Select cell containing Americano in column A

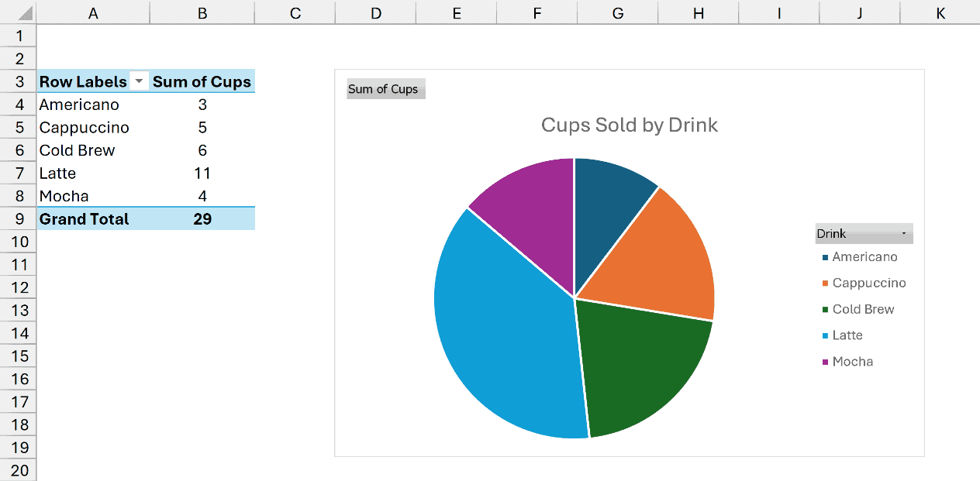click(93, 105)
